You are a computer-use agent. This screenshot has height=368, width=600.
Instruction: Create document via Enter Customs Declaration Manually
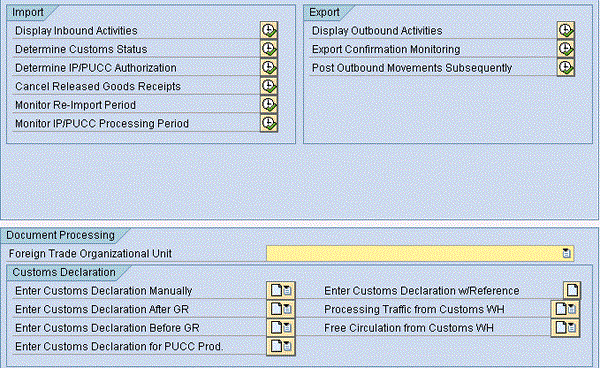tap(281, 290)
